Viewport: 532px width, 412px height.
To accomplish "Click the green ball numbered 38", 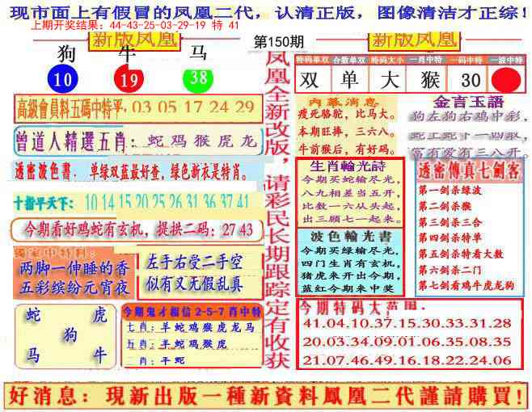I will point(198,80).
